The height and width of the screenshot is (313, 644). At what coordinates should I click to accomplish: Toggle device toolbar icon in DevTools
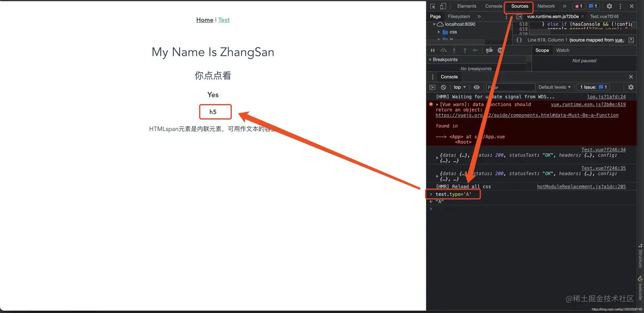click(443, 6)
